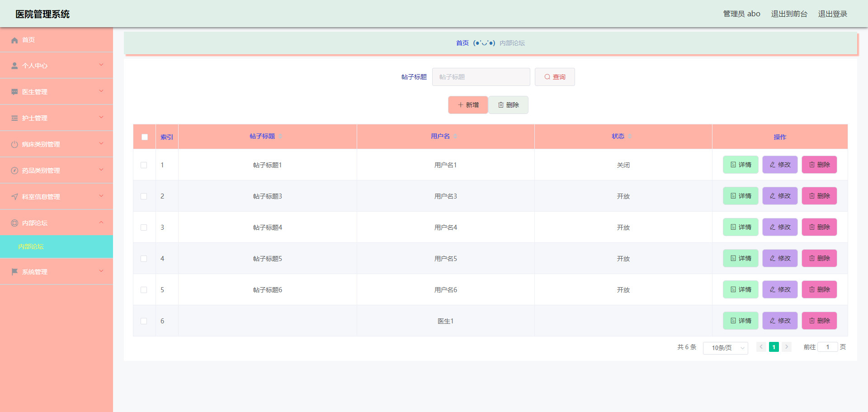Screen dimensions: 868x412
Task: Check the row 帖子标题6 checkbox
Action: pyautogui.click(x=144, y=290)
